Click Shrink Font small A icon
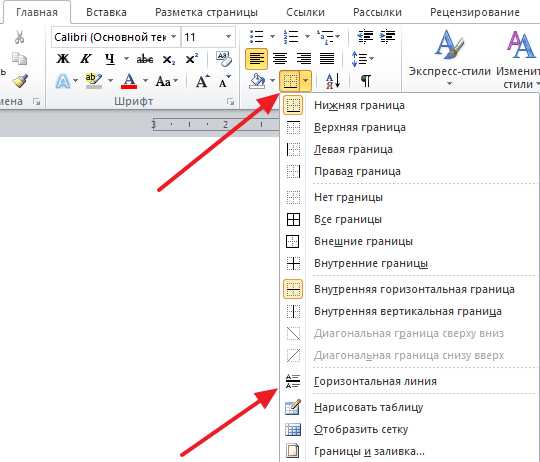This screenshot has width=540, height=462. [x=225, y=81]
